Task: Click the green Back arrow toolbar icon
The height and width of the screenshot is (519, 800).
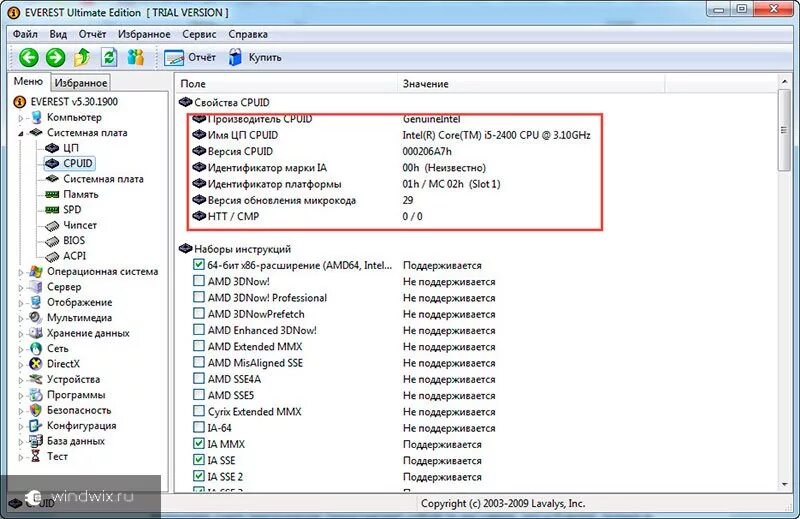Action: [x=29, y=57]
